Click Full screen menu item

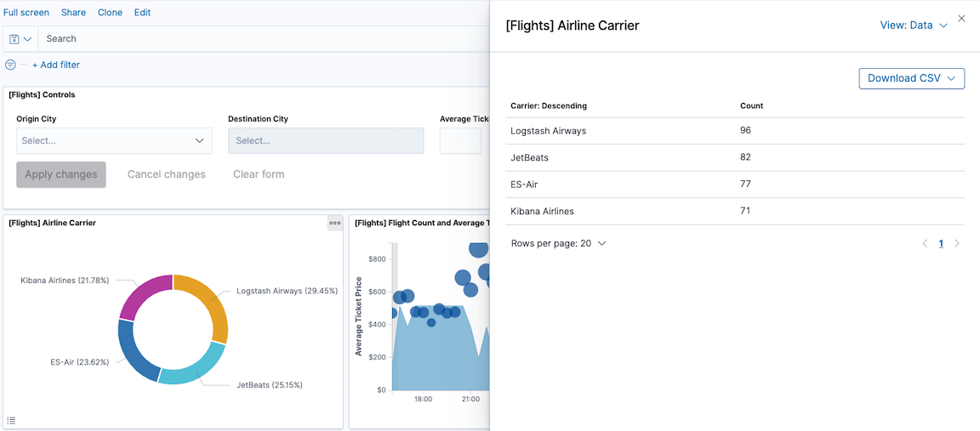pyautogui.click(x=26, y=13)
